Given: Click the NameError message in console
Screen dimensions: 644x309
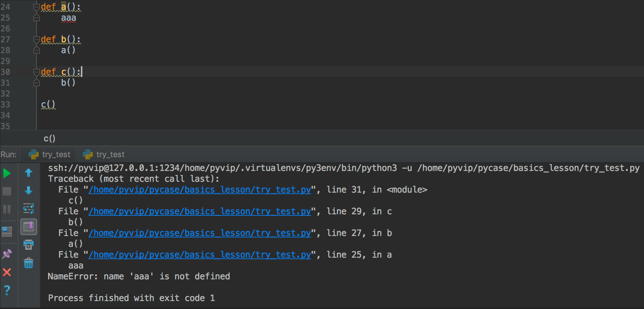Looking at the screenshot, I should pos(139,276).
